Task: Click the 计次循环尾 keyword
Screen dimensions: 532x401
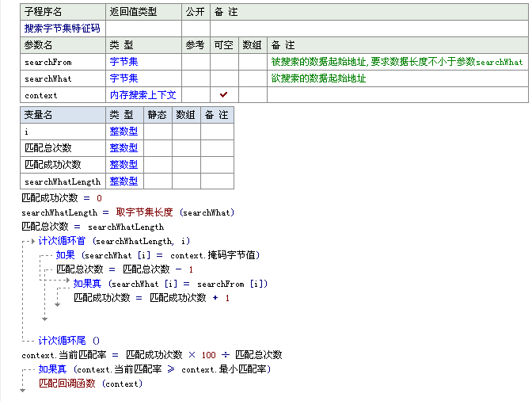Action: [62, 341]
